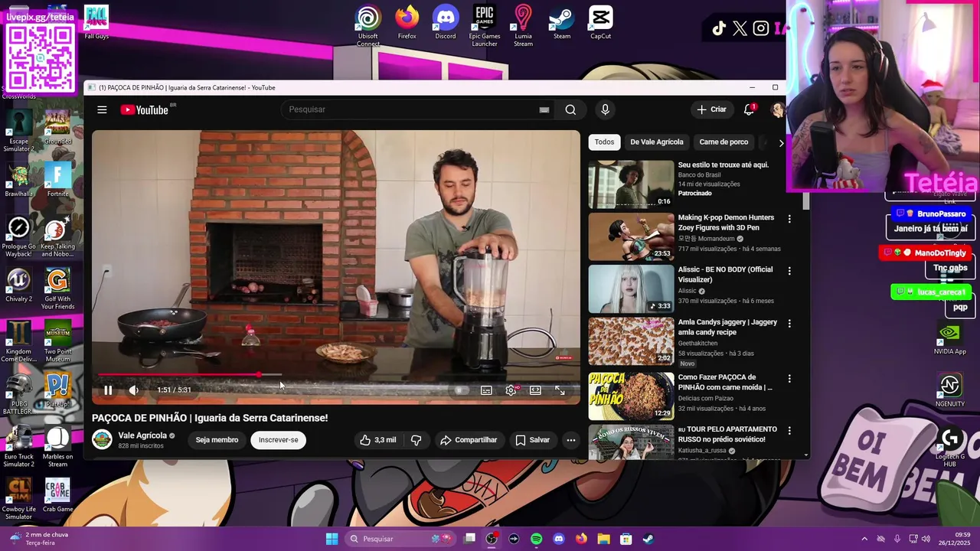Open Discord desktop shortcut

[x=446, y=22]
